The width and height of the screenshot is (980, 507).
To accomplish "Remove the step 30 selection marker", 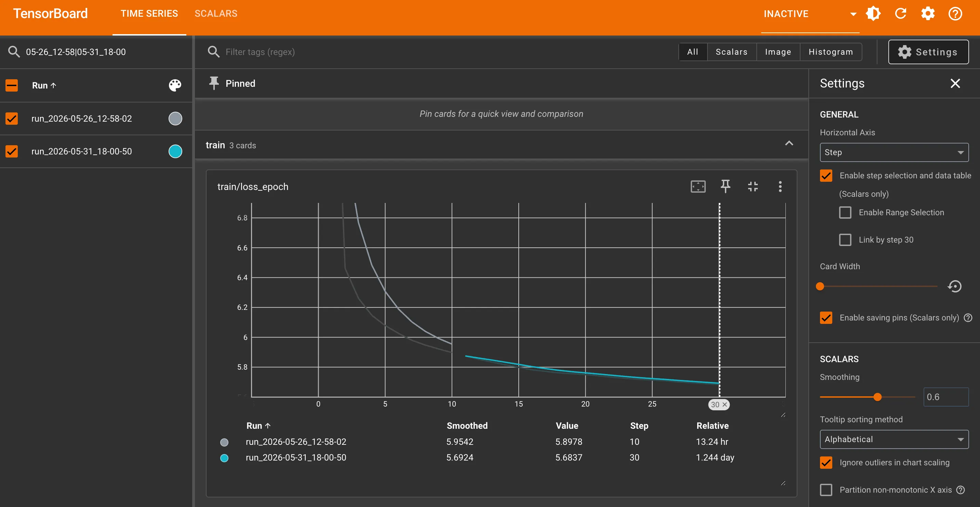I will pos(725,405).
